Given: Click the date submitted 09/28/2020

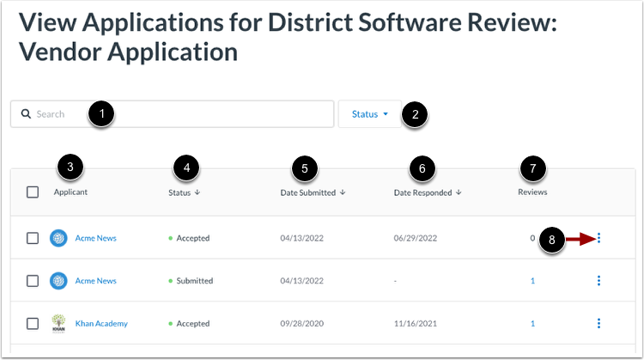Looking at the screenshot, I should [x=302, y=323].
